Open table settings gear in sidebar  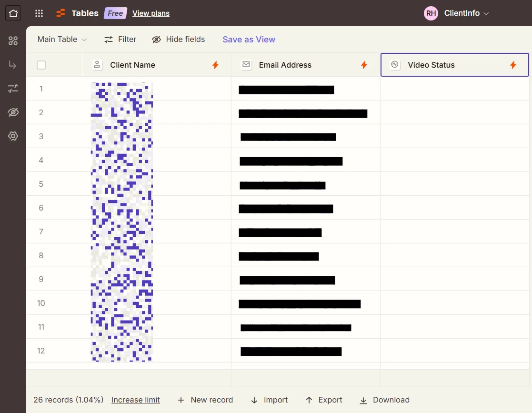tap(13, 136)
